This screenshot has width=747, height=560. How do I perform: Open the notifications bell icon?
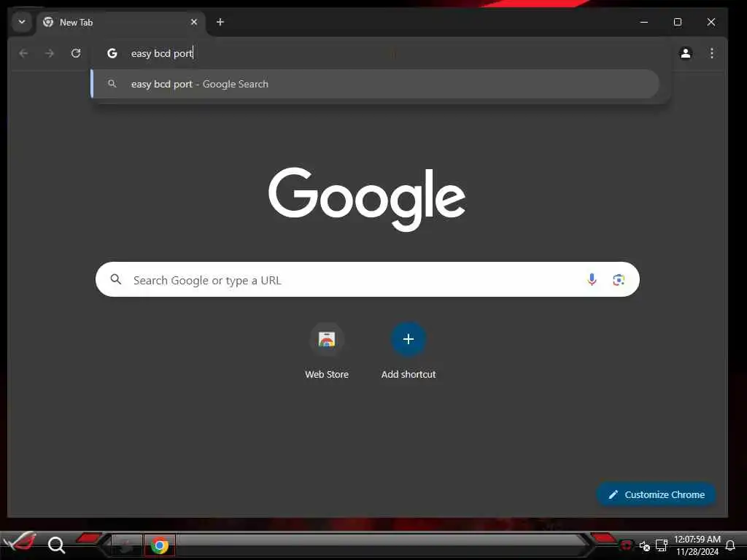click(x=729, y=545)
